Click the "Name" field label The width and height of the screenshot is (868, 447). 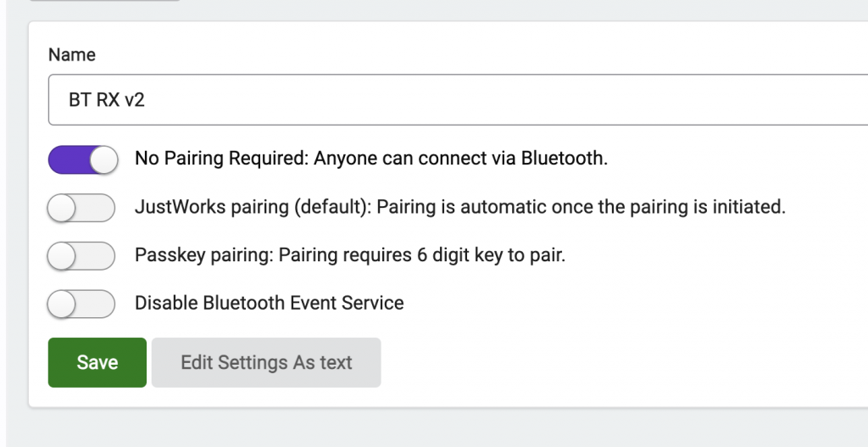72,55
